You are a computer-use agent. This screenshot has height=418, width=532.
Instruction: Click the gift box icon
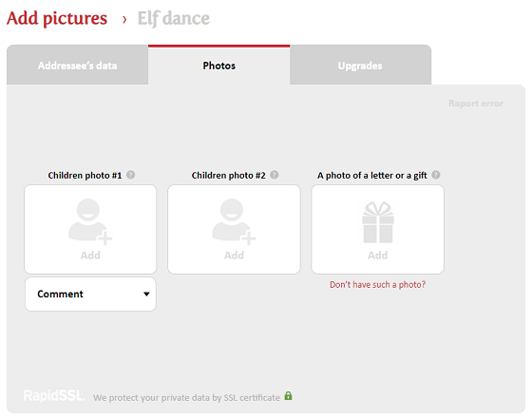click(378, 222)
